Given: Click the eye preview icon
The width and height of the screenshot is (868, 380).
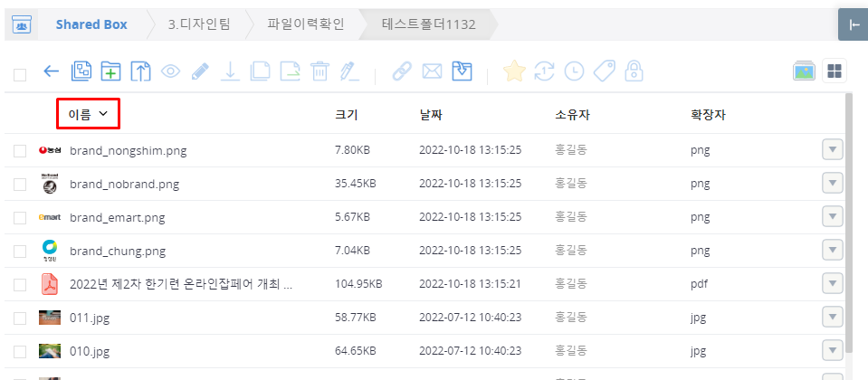Looking at the screenshot, I should pyautogui.click(x=170, y=71).
